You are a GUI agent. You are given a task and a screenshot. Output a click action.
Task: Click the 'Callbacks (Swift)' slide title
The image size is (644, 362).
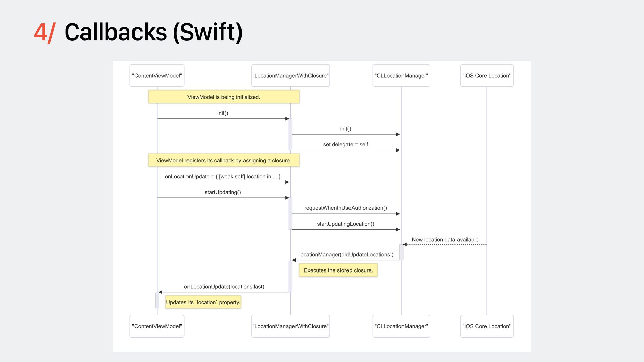click(x=153, y=32)
